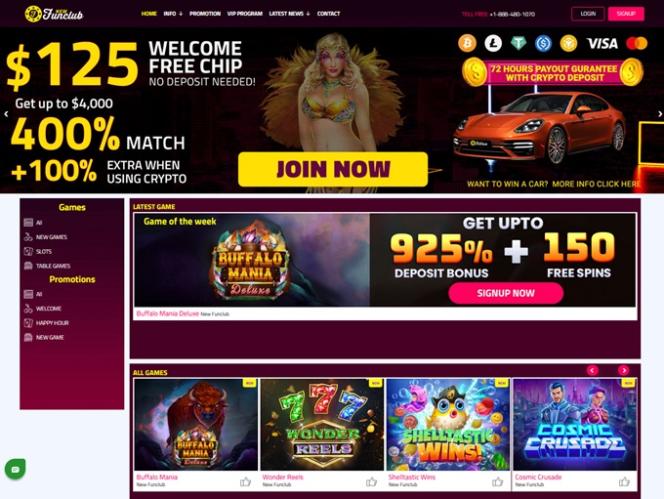This screenshot has height=499, width=664.
Task: Expand the Info dropdown menu
Action: click(173, 14)
